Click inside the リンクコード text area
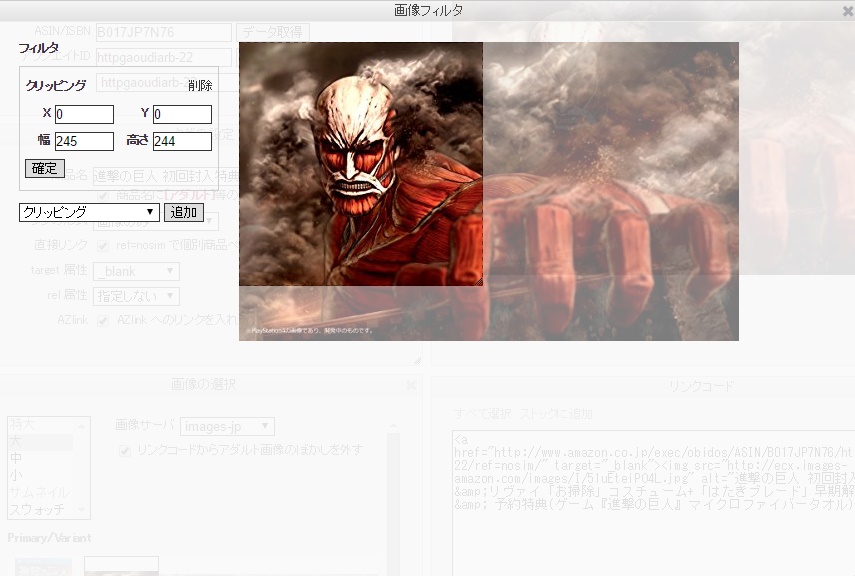The image size is (855, 576). click(x=654, y=503)
